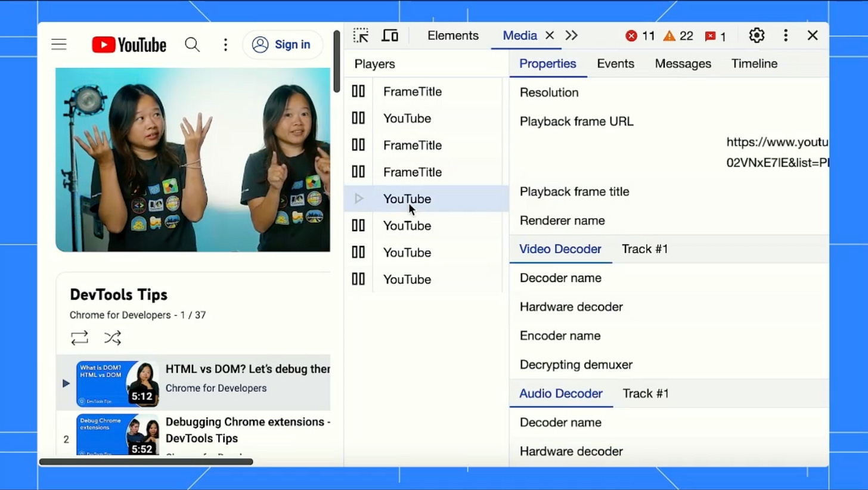Viewport: 868px width, 490px height.
Task: Open the DevTools customize three-dot menu
Action: tap(786, 35)
